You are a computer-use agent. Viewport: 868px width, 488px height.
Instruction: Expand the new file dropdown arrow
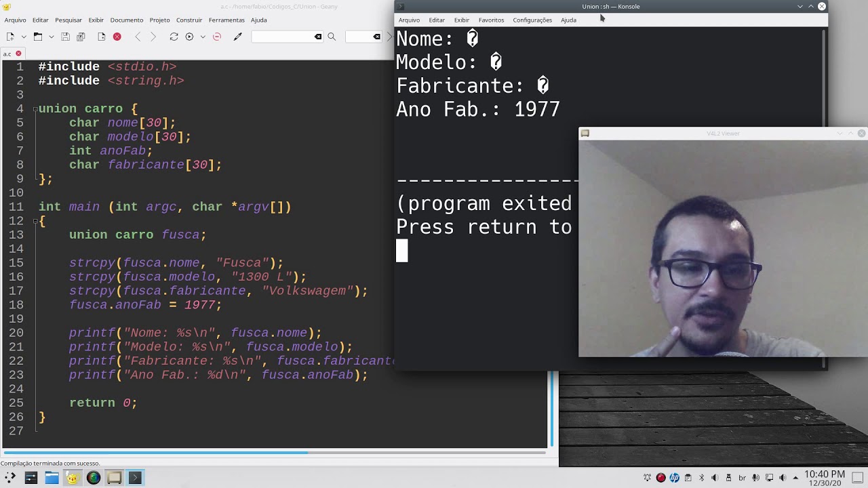coord(24,37)
